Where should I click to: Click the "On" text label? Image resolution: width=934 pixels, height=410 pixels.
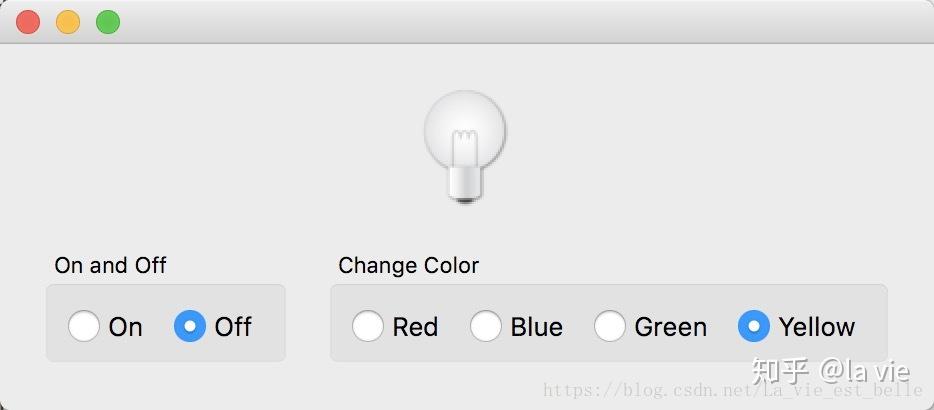(x=126, y=327)
